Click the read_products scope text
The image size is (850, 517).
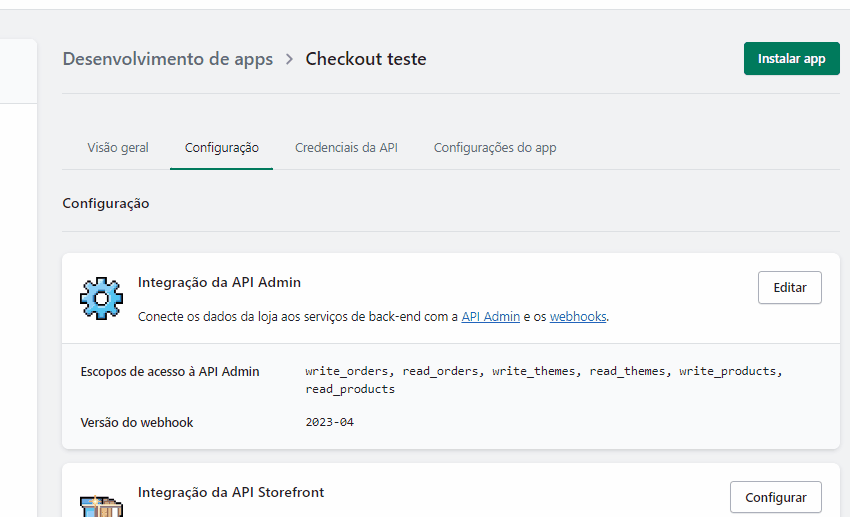[350, 389]
